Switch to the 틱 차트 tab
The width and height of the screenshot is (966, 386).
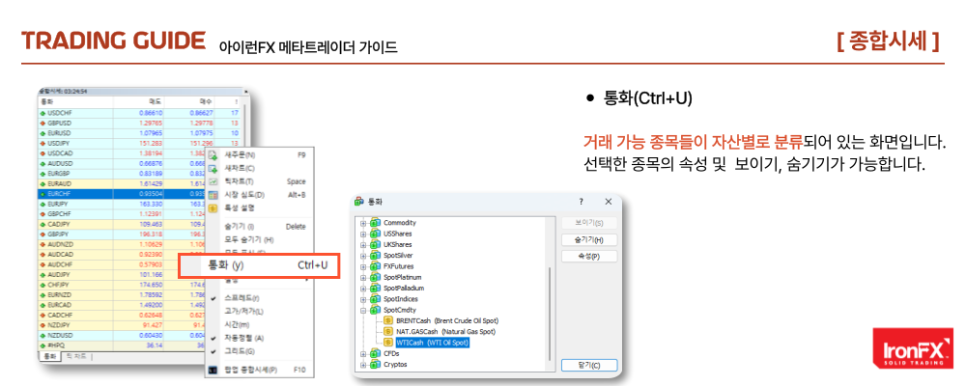76,356
